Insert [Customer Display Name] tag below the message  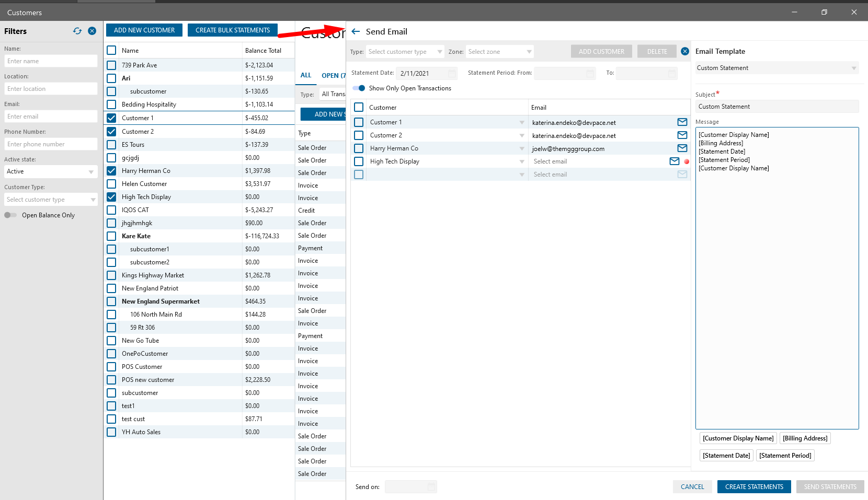click(x=738, y=438)
